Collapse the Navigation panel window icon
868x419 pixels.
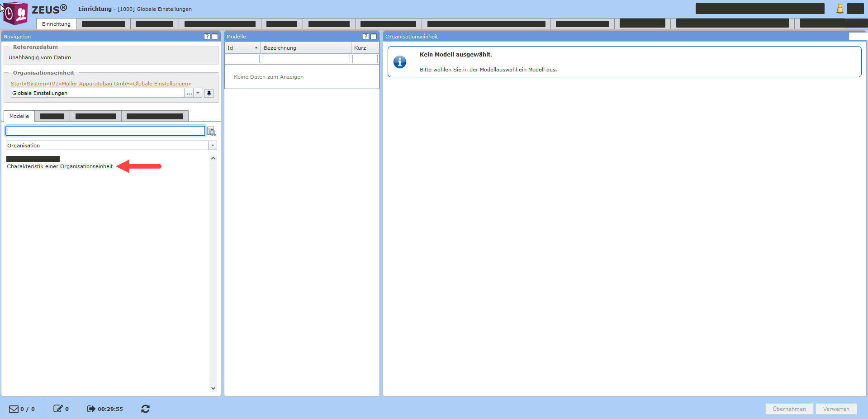coord(215,37)
